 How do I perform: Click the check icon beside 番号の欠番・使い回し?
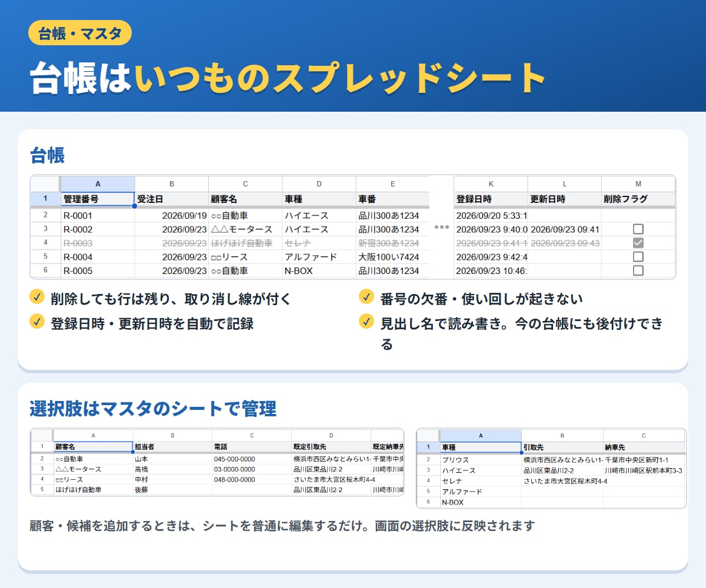(x=367, y=297)
